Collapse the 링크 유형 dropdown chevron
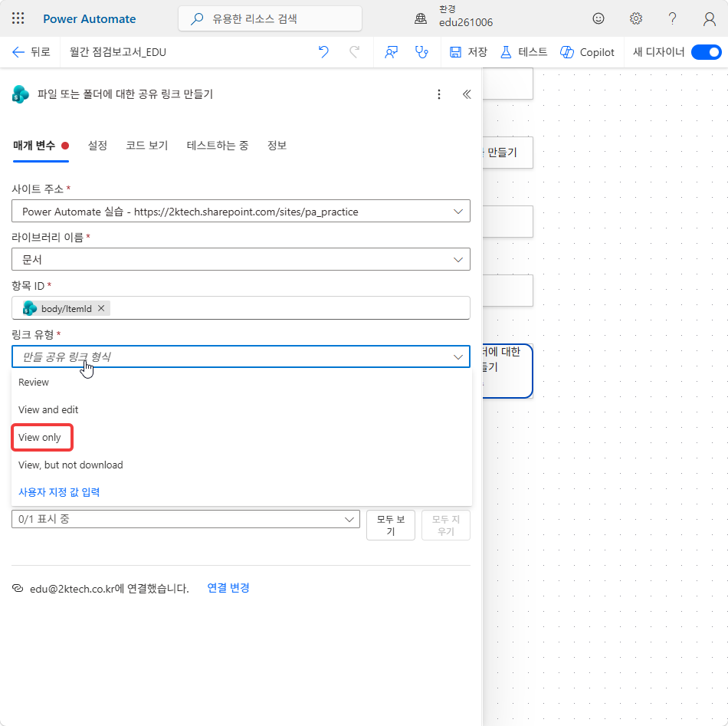The image size is (728, 726). (458, 356)
